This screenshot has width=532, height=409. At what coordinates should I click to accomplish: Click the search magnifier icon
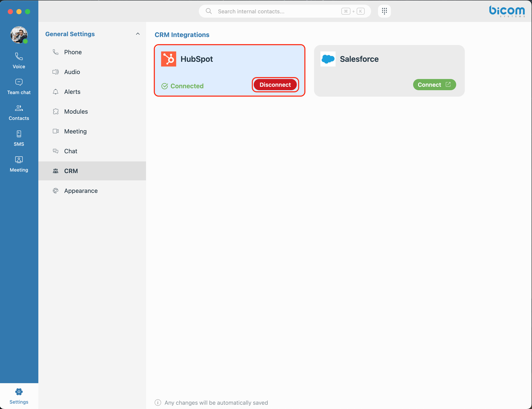[208, 11]
